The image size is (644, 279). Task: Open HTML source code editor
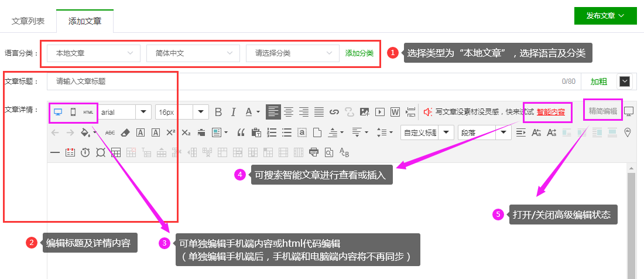point(88,112)
